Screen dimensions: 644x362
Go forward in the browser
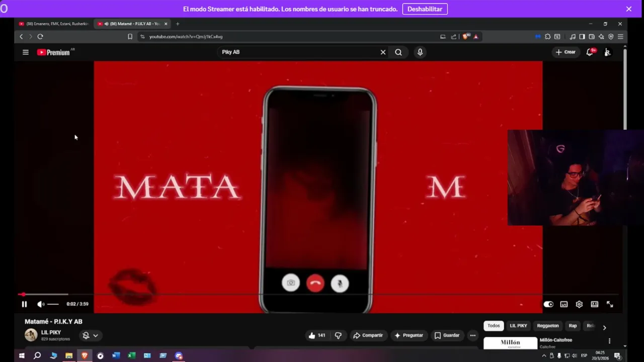pos(30,37)
